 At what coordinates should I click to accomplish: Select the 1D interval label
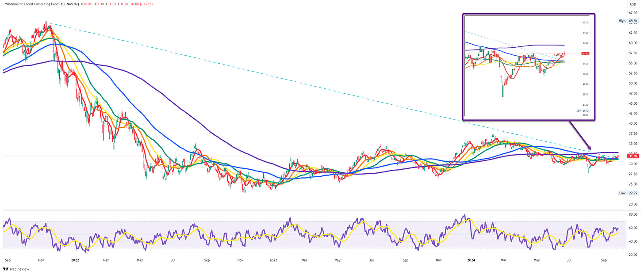point(63,4)
